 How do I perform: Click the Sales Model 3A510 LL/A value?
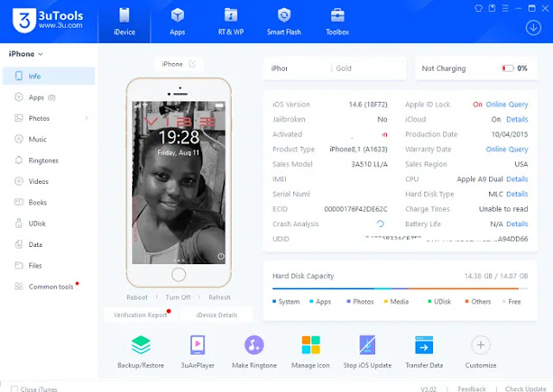369,164
